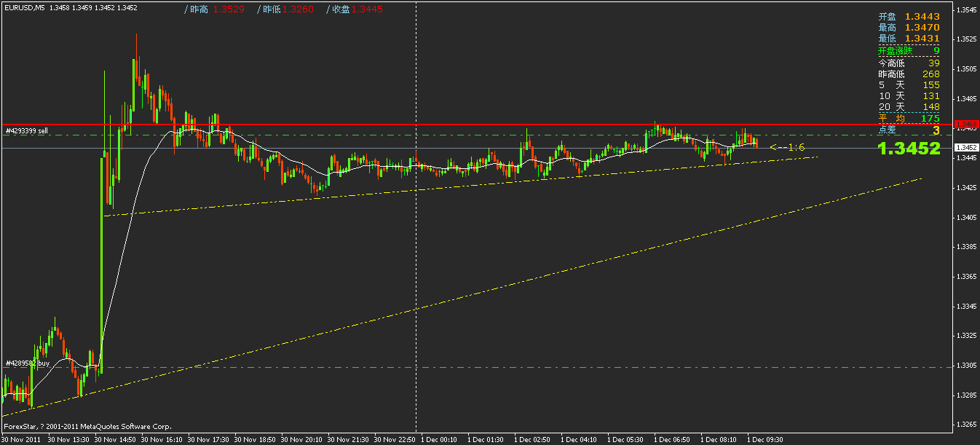
Task: Select the white 1.3452 price tag on scale
Action: 967,146
